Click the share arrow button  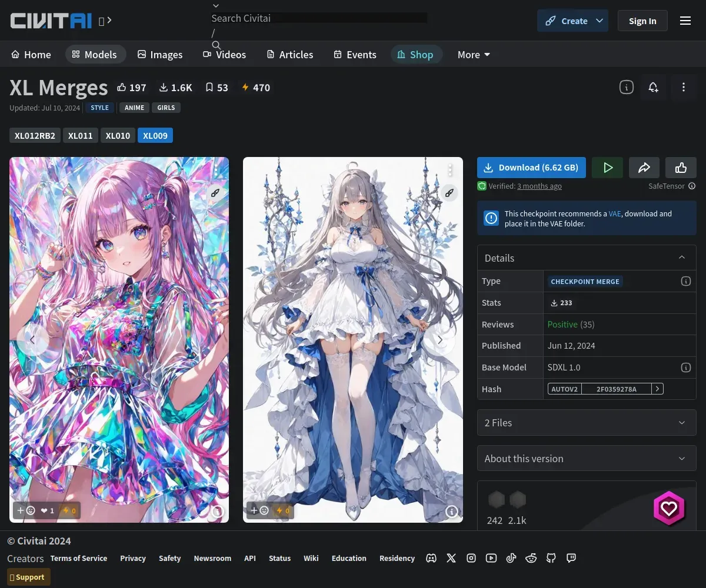pyautogui.click(x=644, y=168)
